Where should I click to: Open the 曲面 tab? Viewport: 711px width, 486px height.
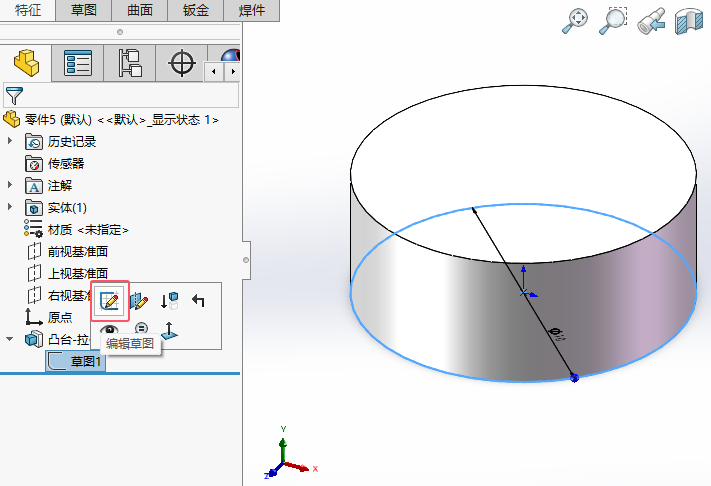click(140, 10)
